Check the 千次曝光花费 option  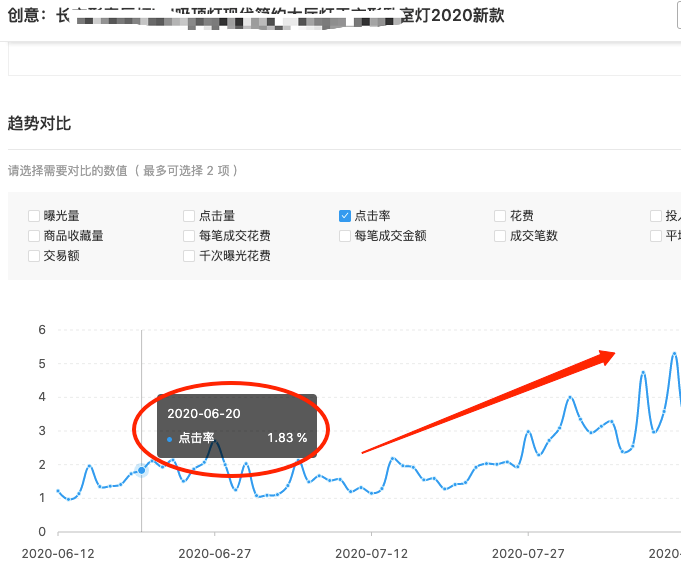pyautogui.click(x=190, y=256)
